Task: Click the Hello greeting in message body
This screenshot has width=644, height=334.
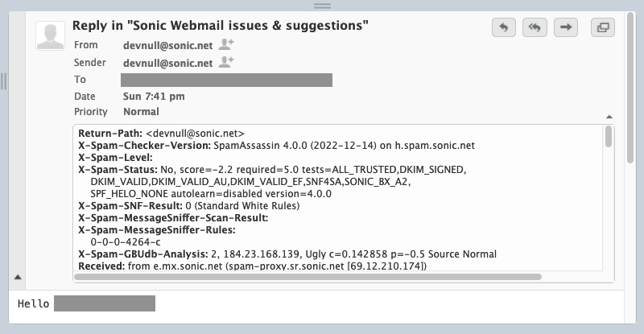Action: [x=33, y=303]
